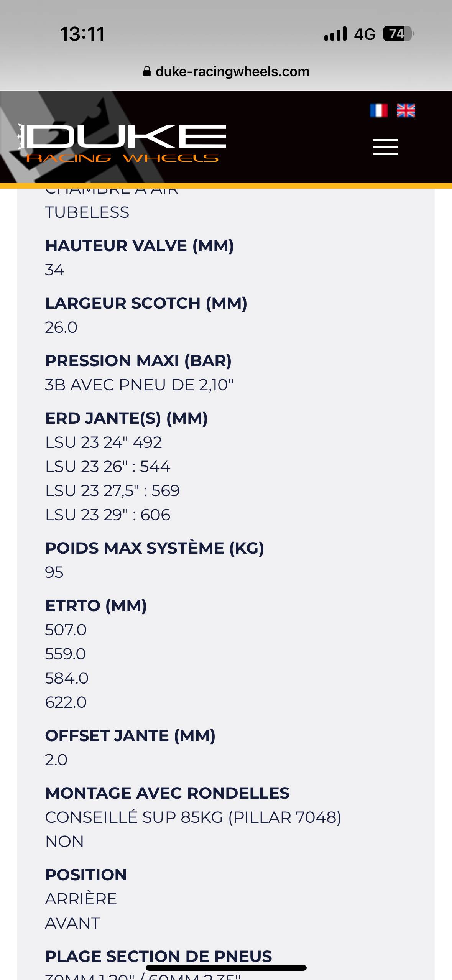Screen dimensions: 452x980
Task: Switch language with the French flag
Action: pos(378,110)
